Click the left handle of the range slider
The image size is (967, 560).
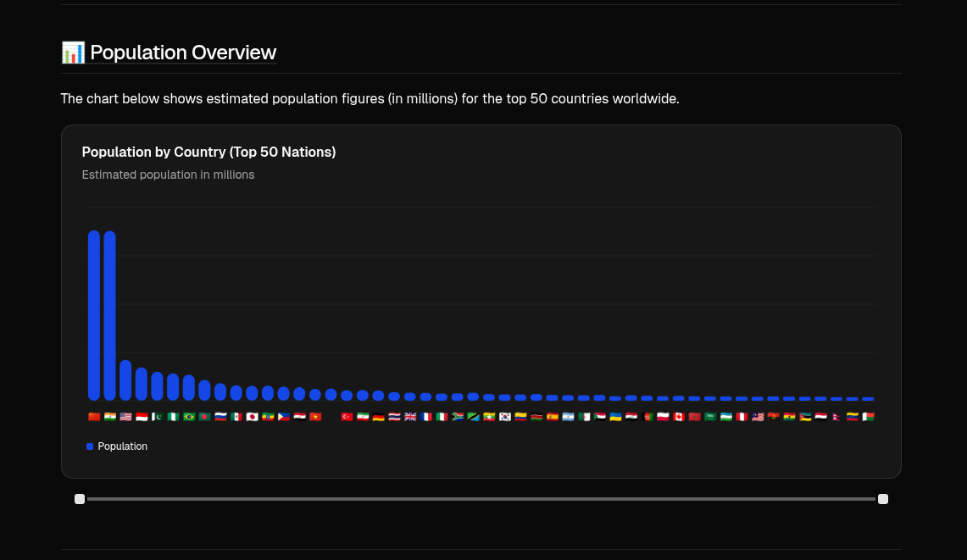79,499
